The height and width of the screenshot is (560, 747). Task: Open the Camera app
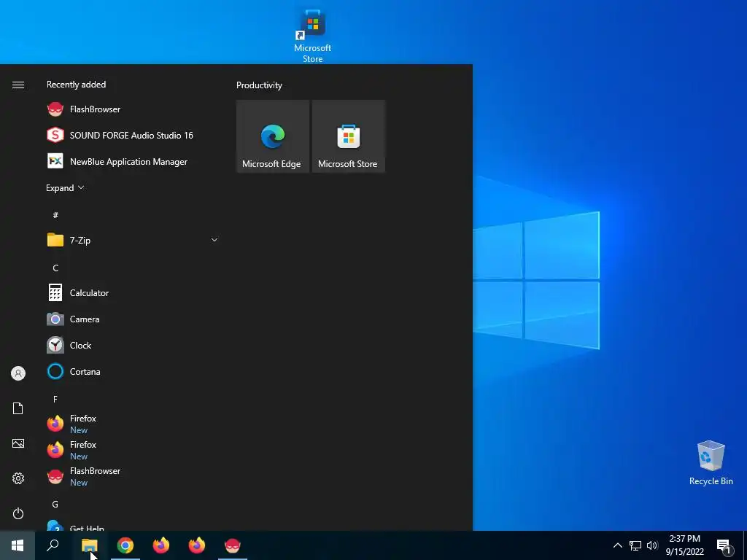tap(132, 319)
